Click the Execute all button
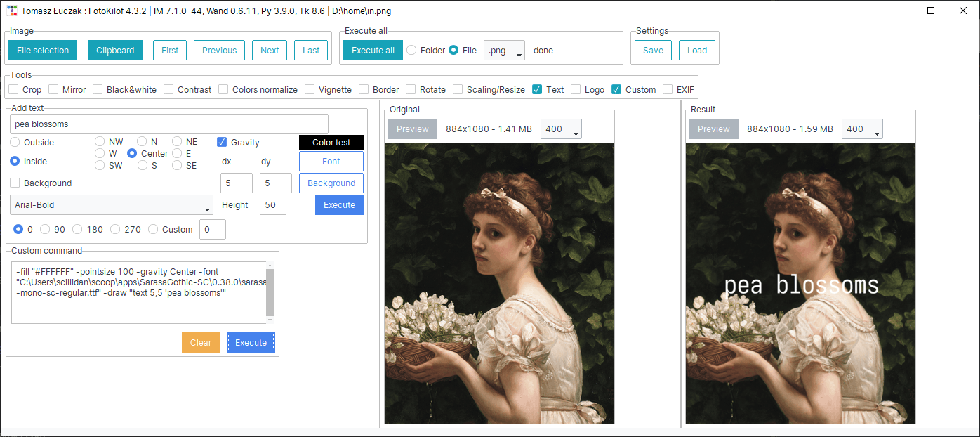The image size is (980, 437). tap(373, 50)
